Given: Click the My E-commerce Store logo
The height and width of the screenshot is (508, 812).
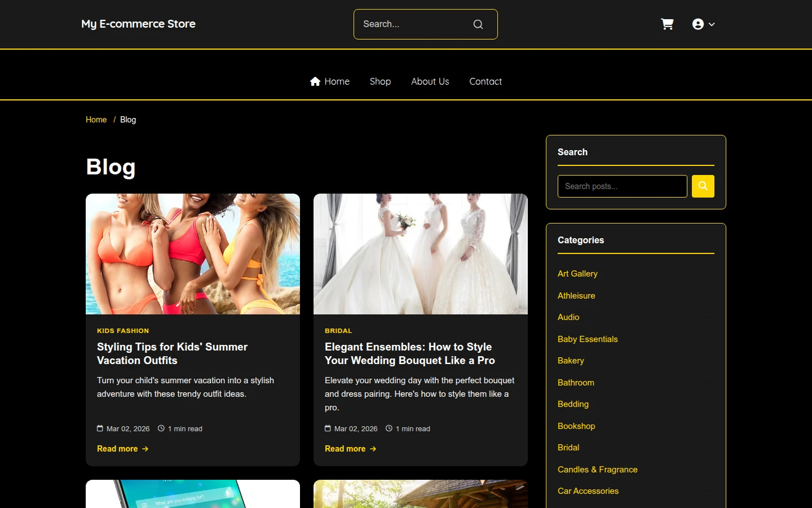Looking at the screenshot, I should [138, 24].
